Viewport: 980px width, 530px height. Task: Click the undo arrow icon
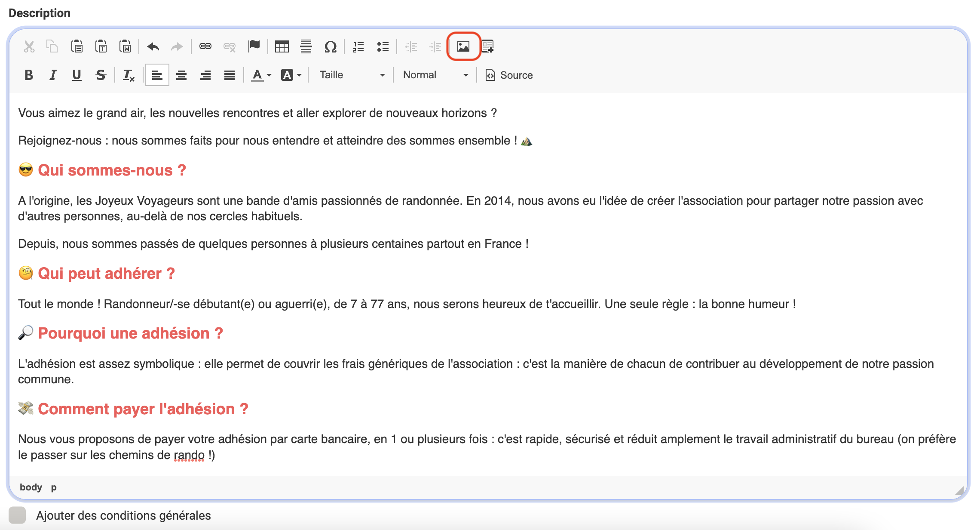(153, 46)
